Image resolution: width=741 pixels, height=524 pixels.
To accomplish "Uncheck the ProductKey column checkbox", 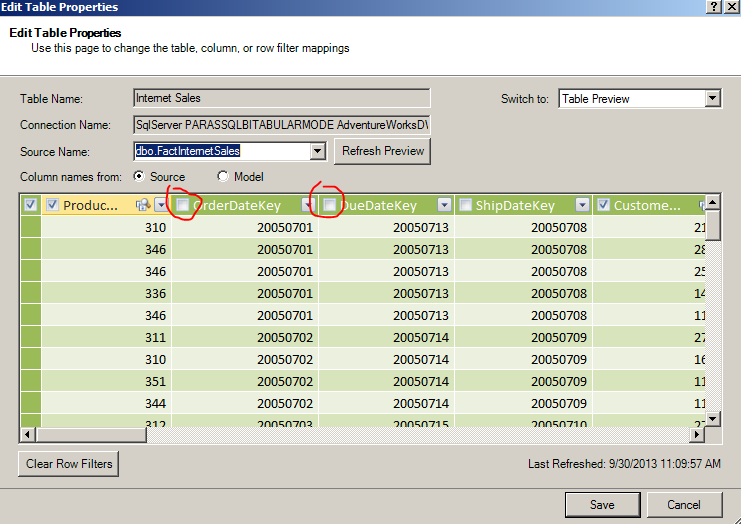I will pos(52,205).
